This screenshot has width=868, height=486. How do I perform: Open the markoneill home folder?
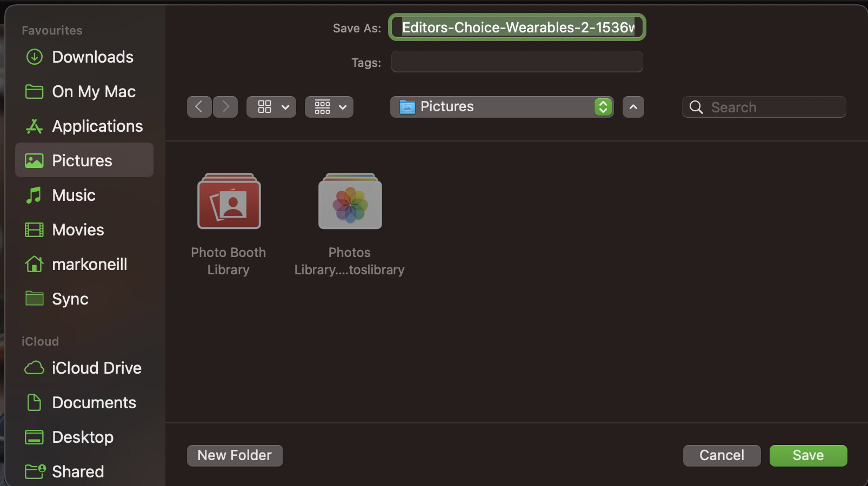click(84, 264)
